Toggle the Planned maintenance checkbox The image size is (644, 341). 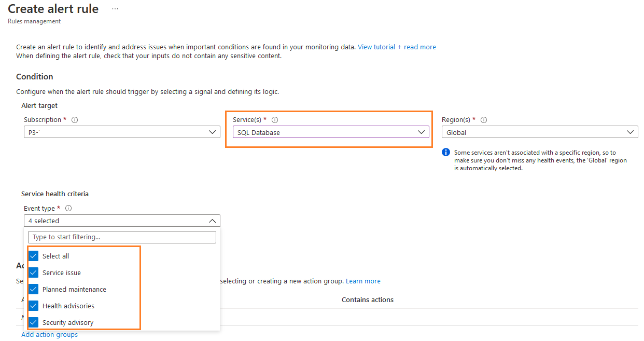34,290
